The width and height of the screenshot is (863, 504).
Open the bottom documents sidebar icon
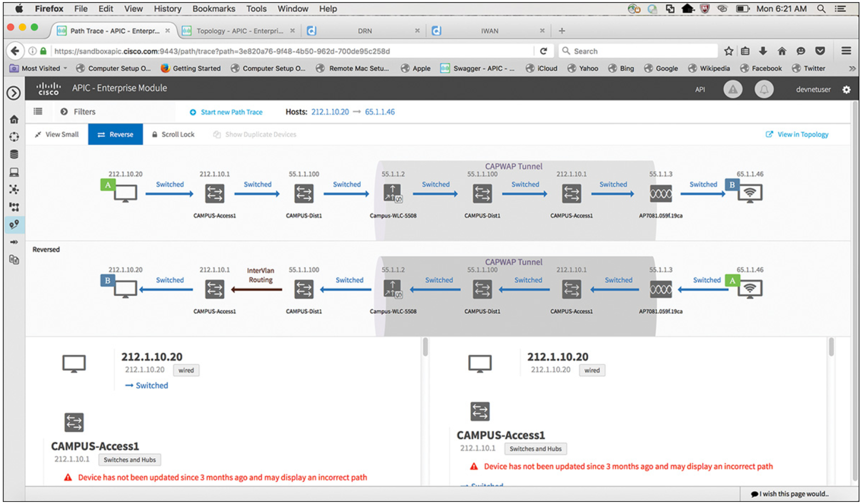click(x=14, y=260)
